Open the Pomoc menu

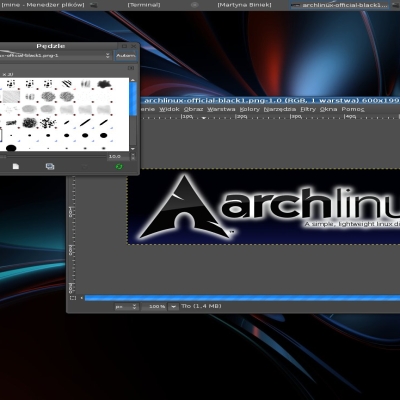[353, 109]
